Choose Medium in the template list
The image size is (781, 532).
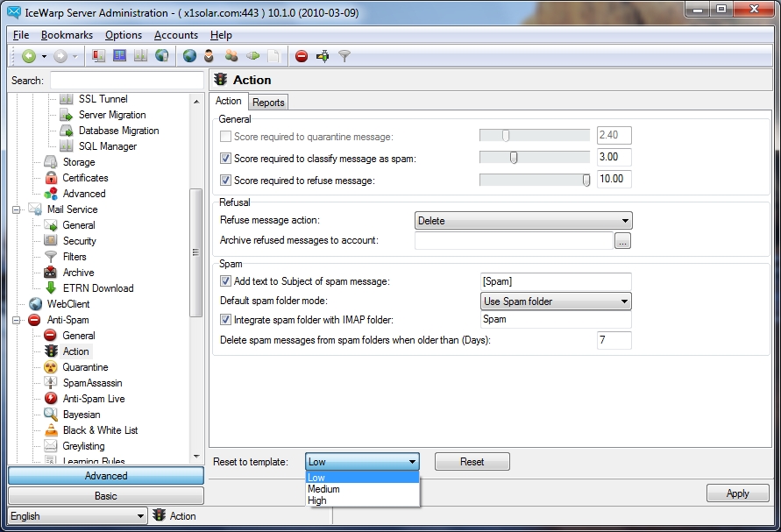(x=324, y=489)
